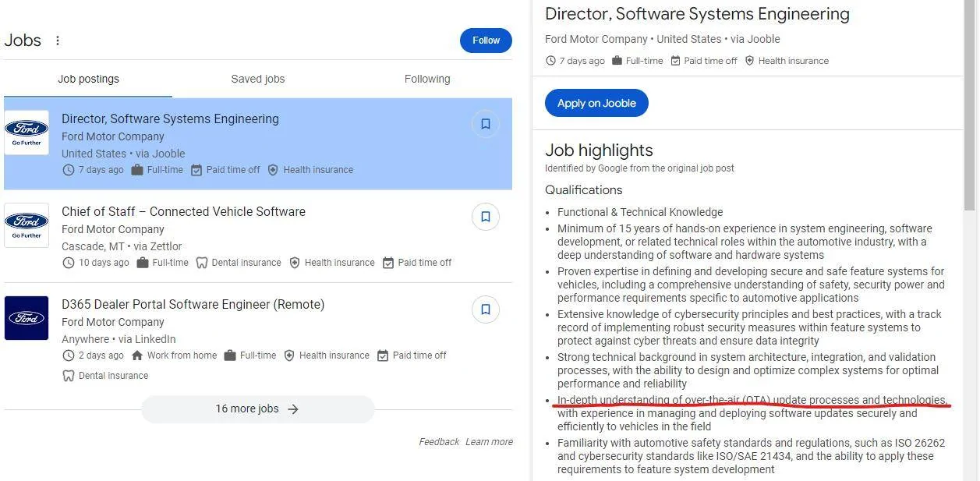Click the Health insurance shield icon in Director listing
The height and width of the screenshot is (481, 980).
click(273, 170)
